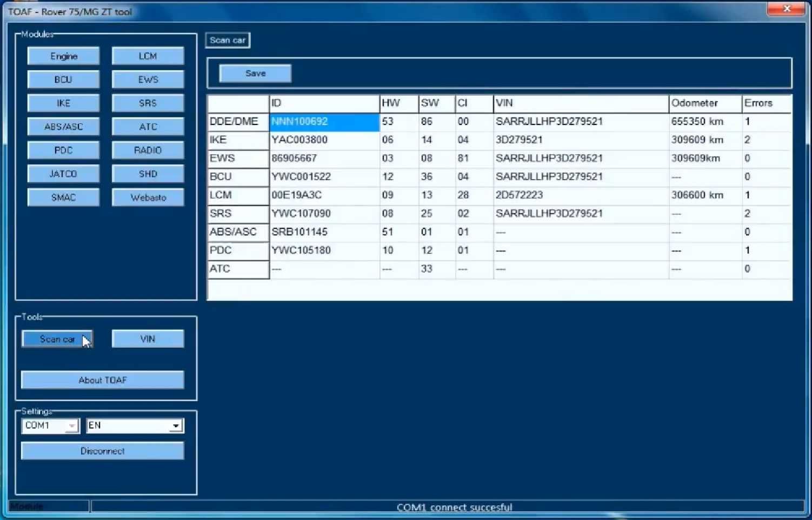Select the EWS row header in table
Viewport: 812px width, 520px height.
coord(238,159)
